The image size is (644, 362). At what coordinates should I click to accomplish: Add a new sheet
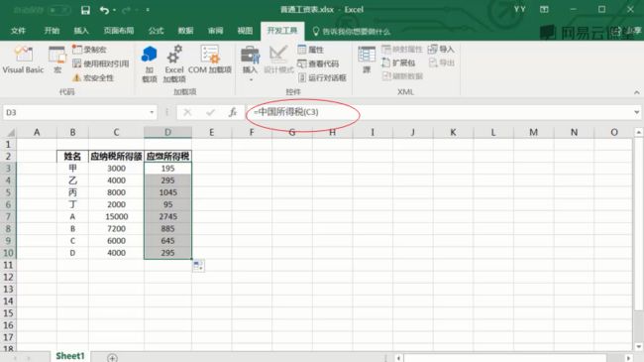click(x=112, y=358)
